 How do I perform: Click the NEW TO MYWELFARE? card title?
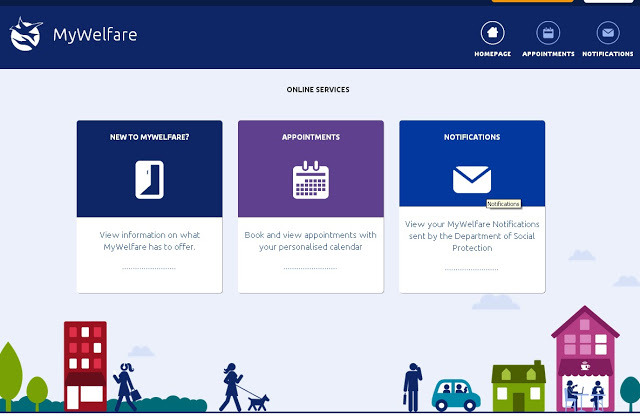pos(149,137)
